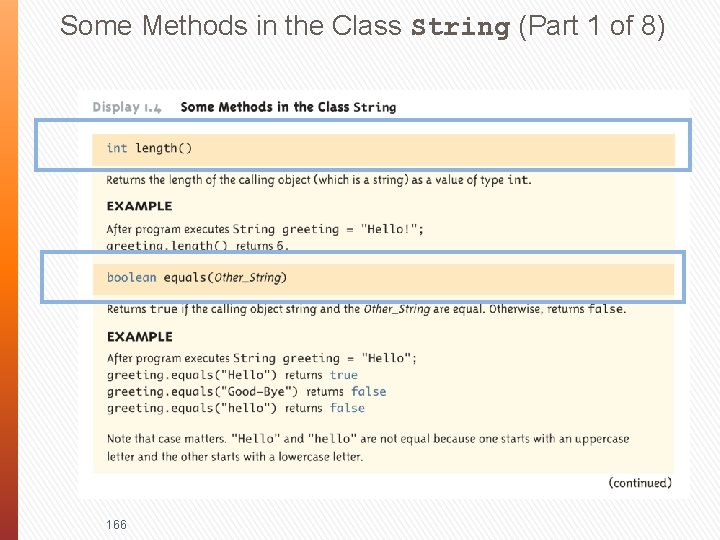Click the monospace word "String" in the slide title
The width and height of the screenshot is (720, 540).
point(461,27)
